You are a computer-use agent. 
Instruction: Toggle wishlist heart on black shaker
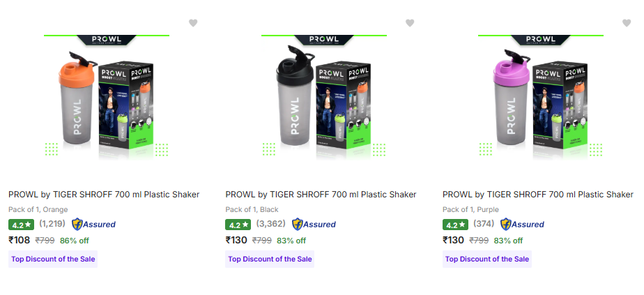pos(410,23)
